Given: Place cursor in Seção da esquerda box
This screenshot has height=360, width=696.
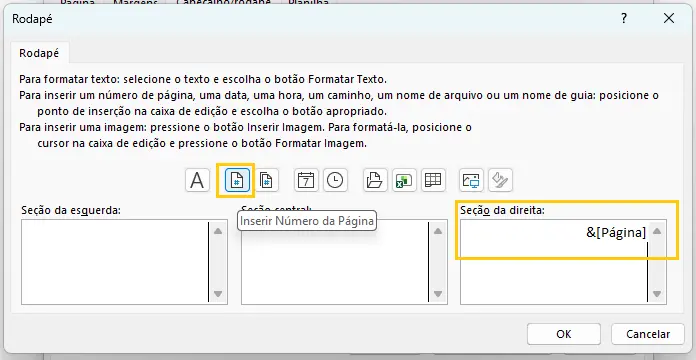Looking at the screenshot, I should pyautogui.click(x=115, y=262).
